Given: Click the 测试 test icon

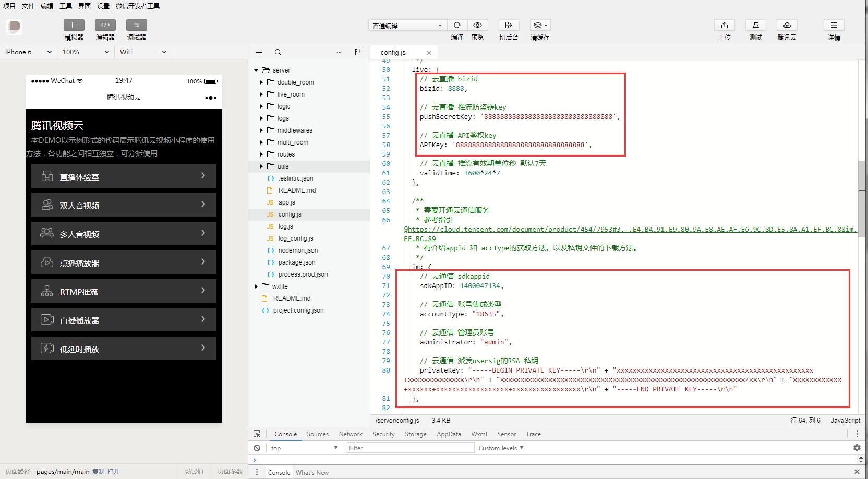Looking at the screenshot, I should point(755,25).
